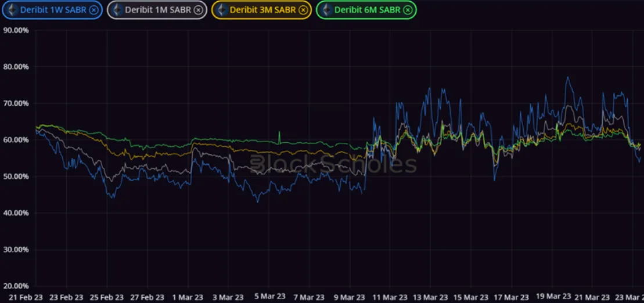Viewport: 644px width, 303px height.
Task: Click the 80.00% y-axis label
Action: 16,67
